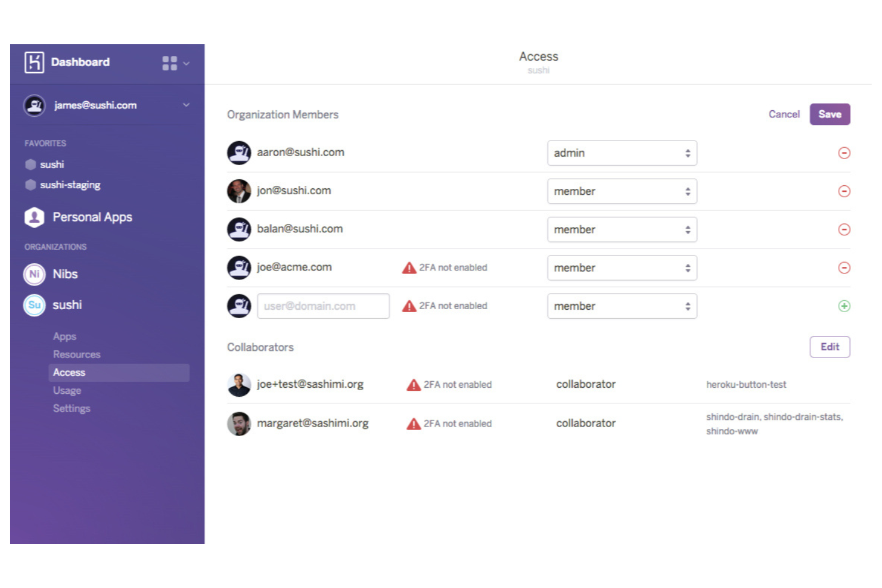Save the organization member changes
The width and height of the screenshot is (882, 588).
click(x=830, y=114)
